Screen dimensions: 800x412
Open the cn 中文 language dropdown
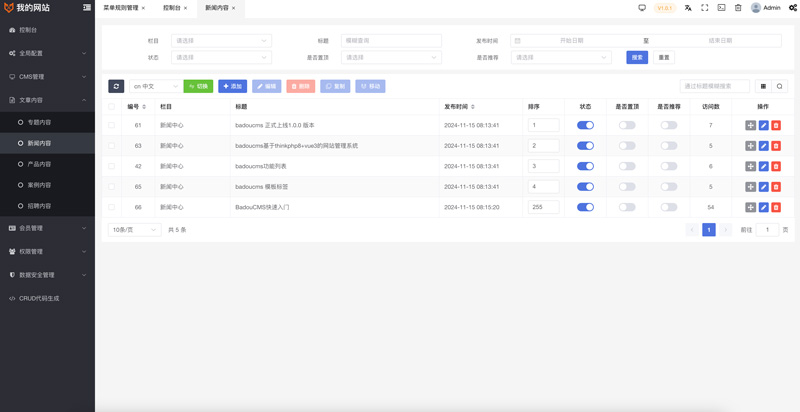(156, 86)
